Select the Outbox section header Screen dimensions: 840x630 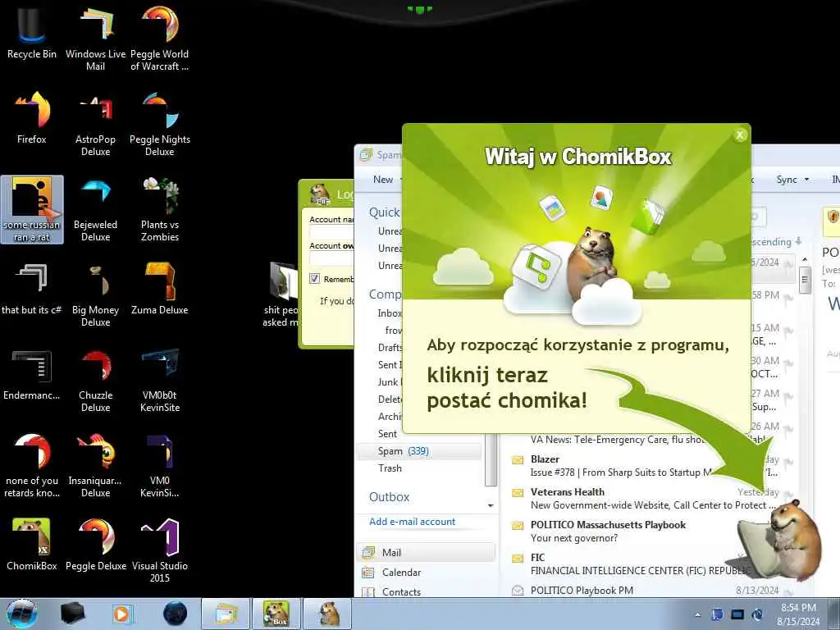point(390,497)
